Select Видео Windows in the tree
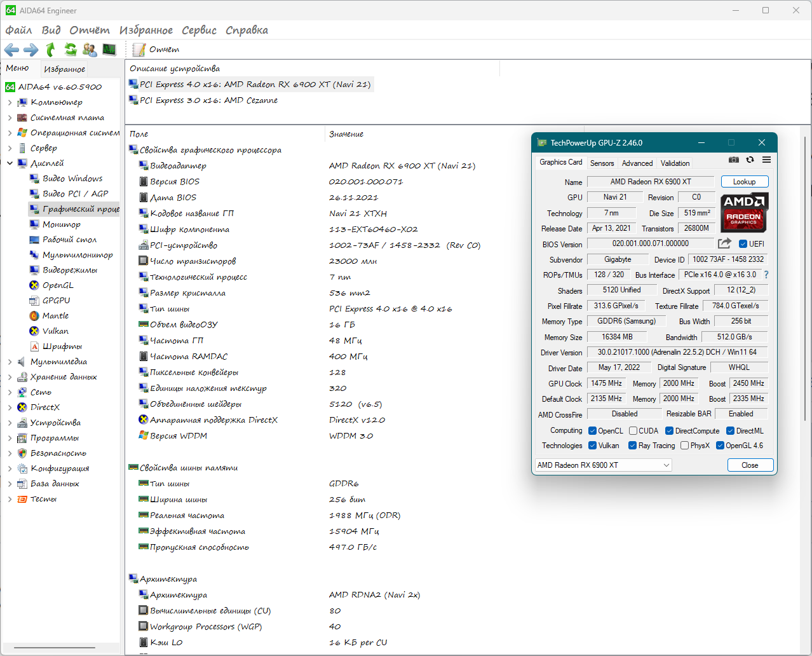Viewport: 812px width, 656px height. pyautogui.click(x=72, y=179)
